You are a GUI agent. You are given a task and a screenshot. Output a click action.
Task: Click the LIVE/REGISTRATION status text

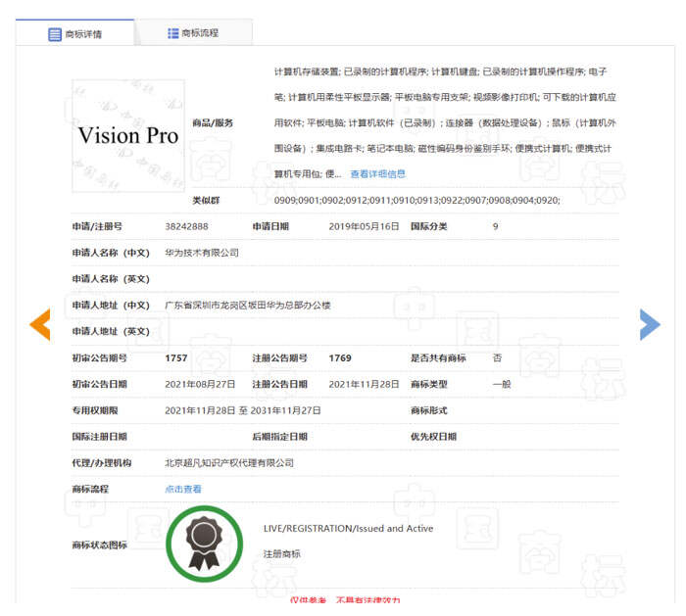(x=348, y=529)
